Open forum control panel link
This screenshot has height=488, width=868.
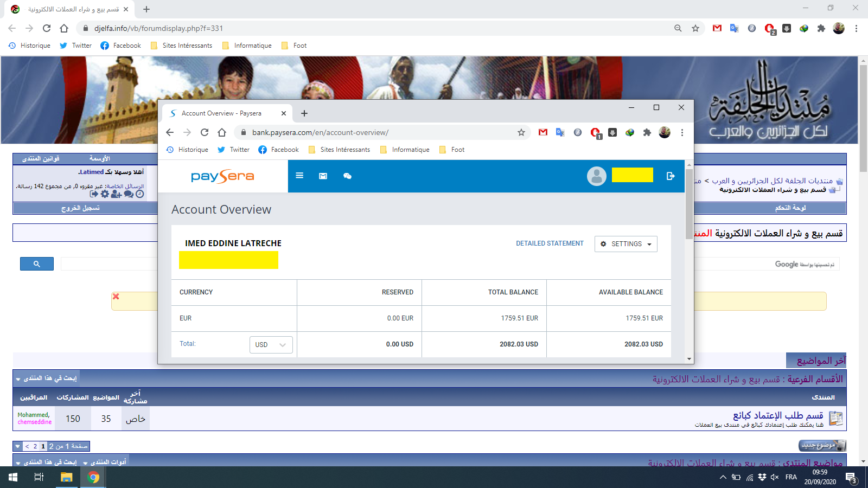pyautogui.click(x=790, y=208)
